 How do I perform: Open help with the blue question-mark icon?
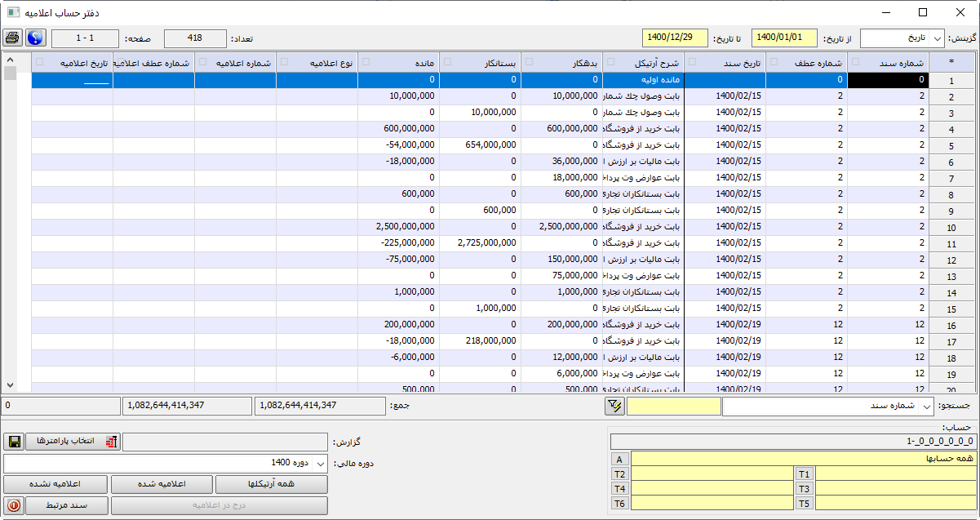pos(36,38)
